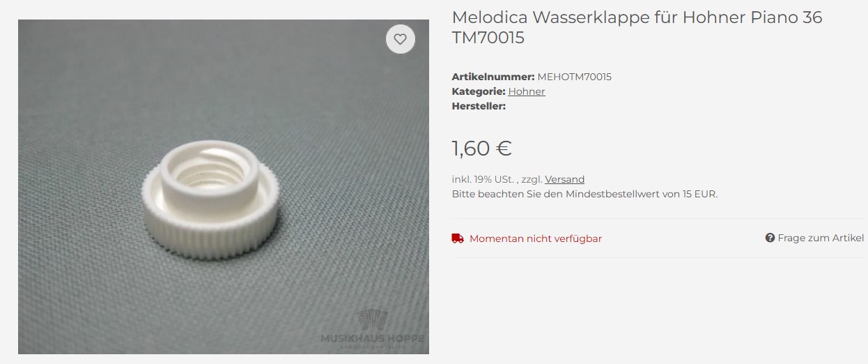Click TM70015 in the product title
Image resolution: width=868 pixels, height=364 pixels.
[x=488, y=38]
